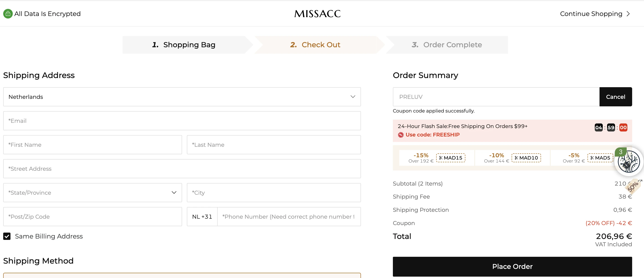Open the Netherlands country dropdown
This screenshot has width=644, height=278.
(182, 97)
